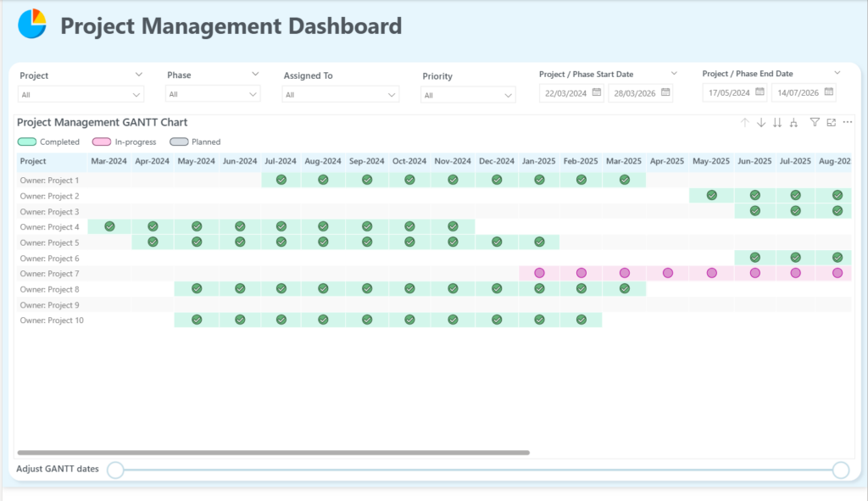The image size is (868, 501).
Task: Click the 28/03/2026 start date field
Action: click(641, 93)
